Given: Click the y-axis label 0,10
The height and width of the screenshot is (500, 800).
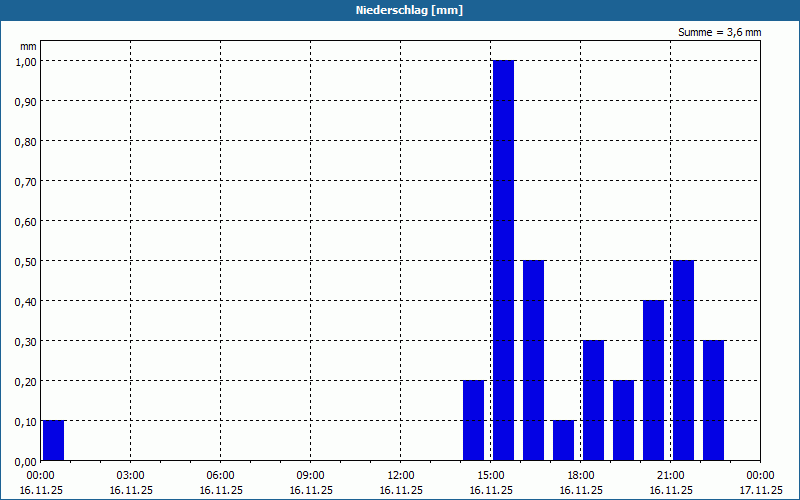Looking at the screenshot, I should click(26, 421).
